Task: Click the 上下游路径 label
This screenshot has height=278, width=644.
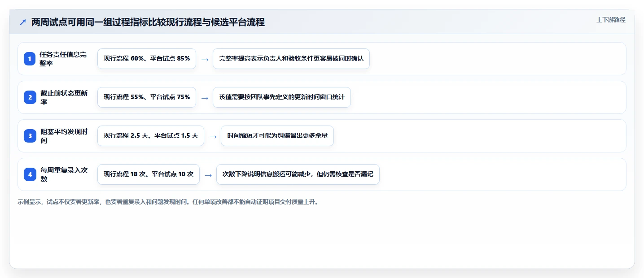Action: click(x=611, y=20)
